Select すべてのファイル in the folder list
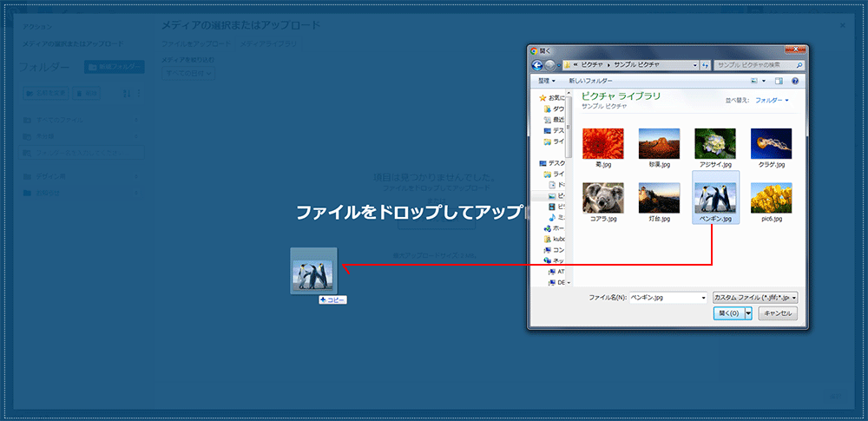The height and width of the screenshot is (421, 868). [x=81, y=120]
